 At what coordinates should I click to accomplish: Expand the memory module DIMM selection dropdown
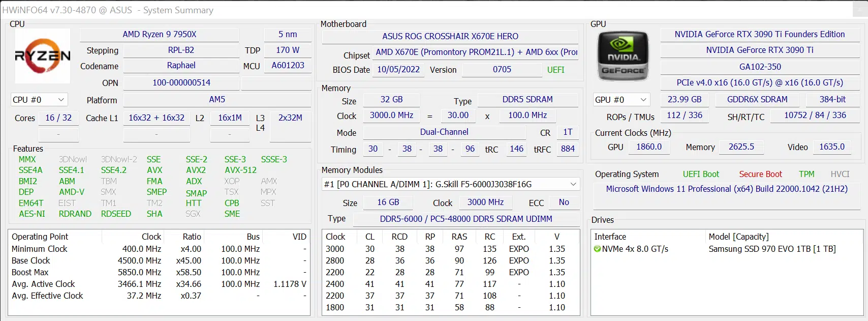click(x=451, y=184)
